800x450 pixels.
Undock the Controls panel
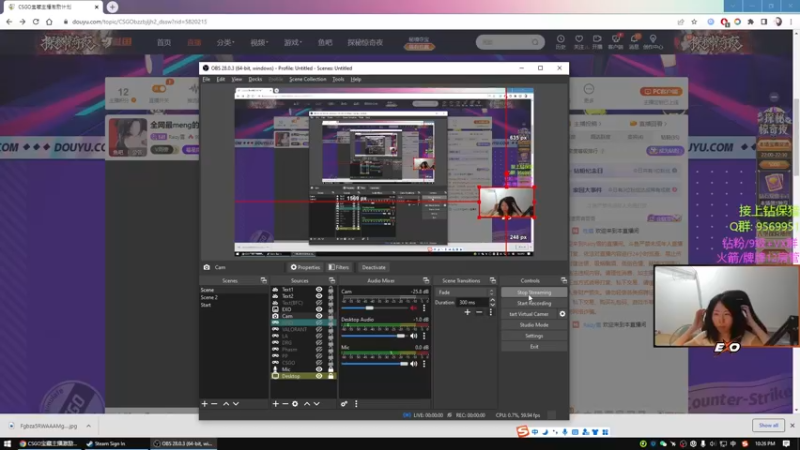(563, 280)
